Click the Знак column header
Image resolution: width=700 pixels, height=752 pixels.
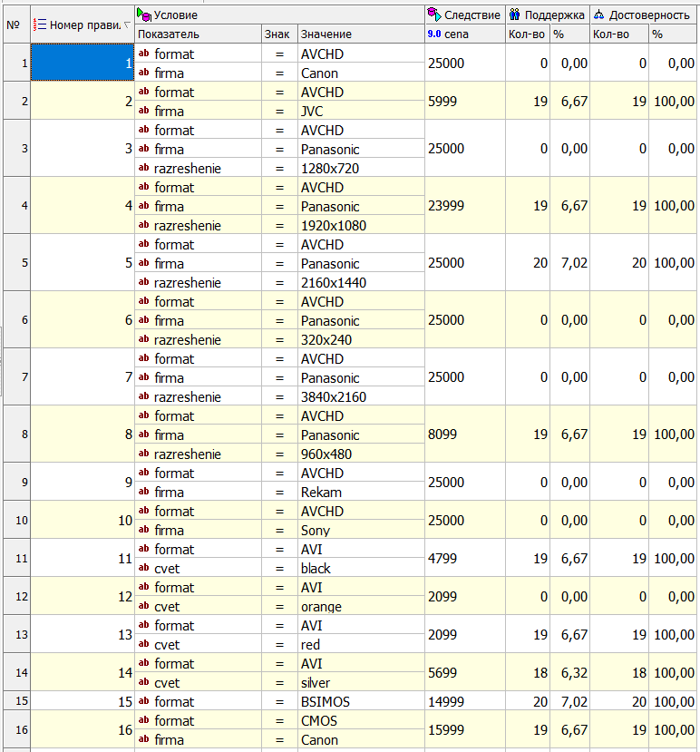tap(279, 34)
